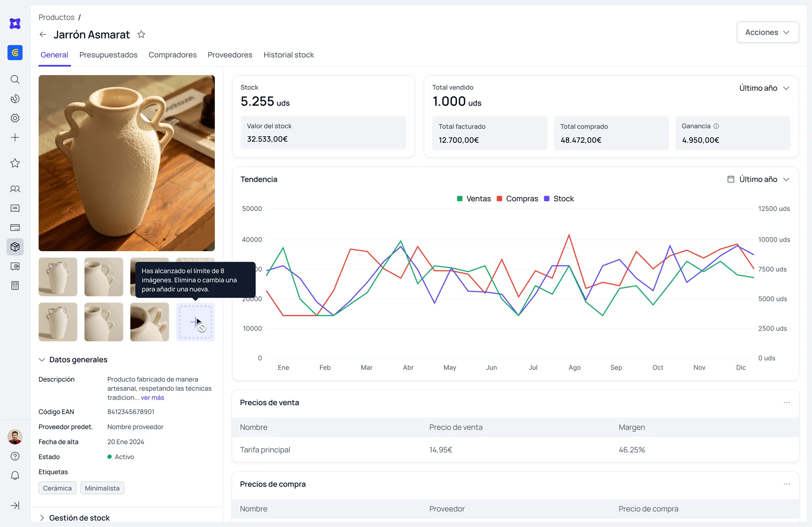Select the General tab
812x527 pixels.
click(x=54, y=55)
